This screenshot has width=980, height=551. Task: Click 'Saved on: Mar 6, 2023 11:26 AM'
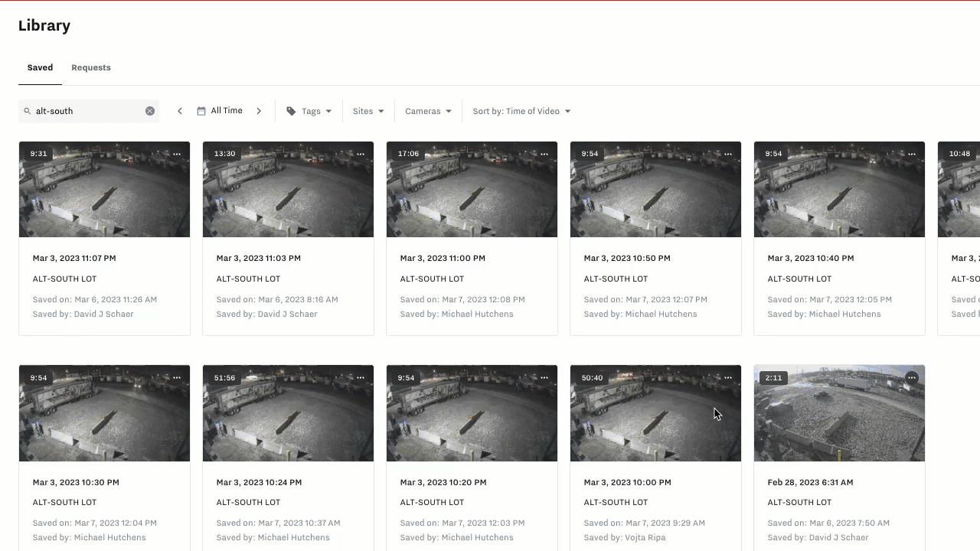(95, 299)
